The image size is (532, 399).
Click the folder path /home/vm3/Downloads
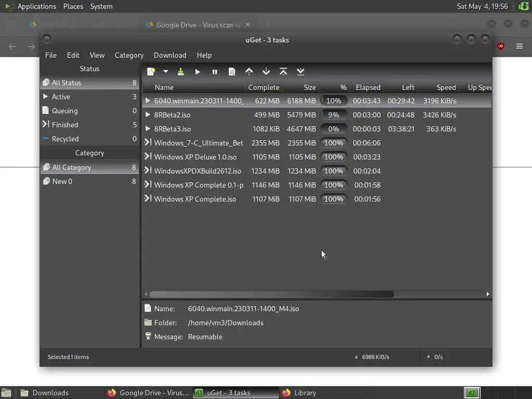tap(225, 323)
